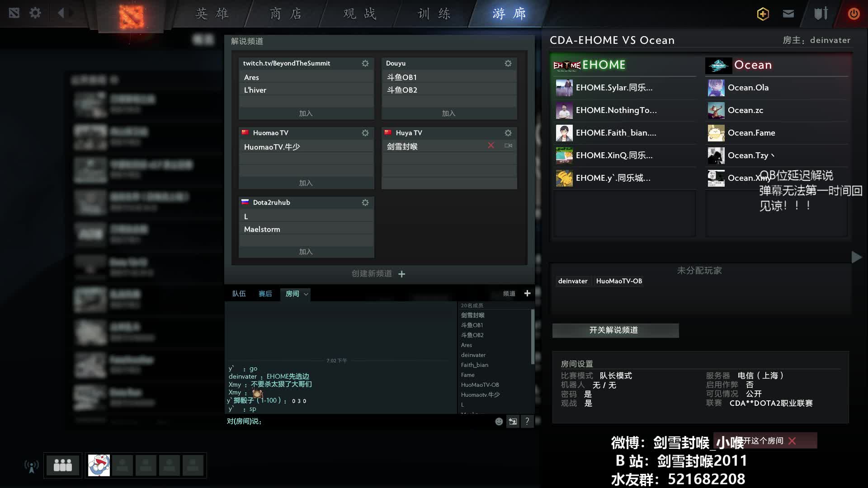
Task: Click the member list scrollbar
Action: [x=533, y=337]
